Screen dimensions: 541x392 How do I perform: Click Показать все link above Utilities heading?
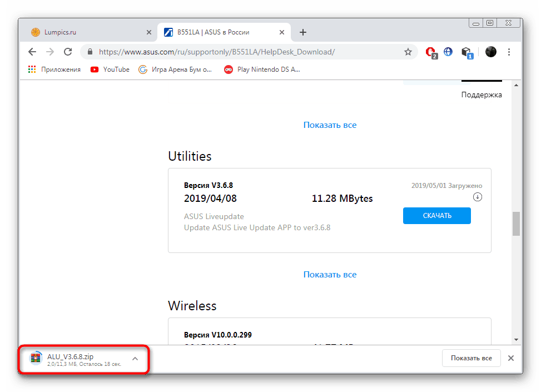(x=330, y=125)
